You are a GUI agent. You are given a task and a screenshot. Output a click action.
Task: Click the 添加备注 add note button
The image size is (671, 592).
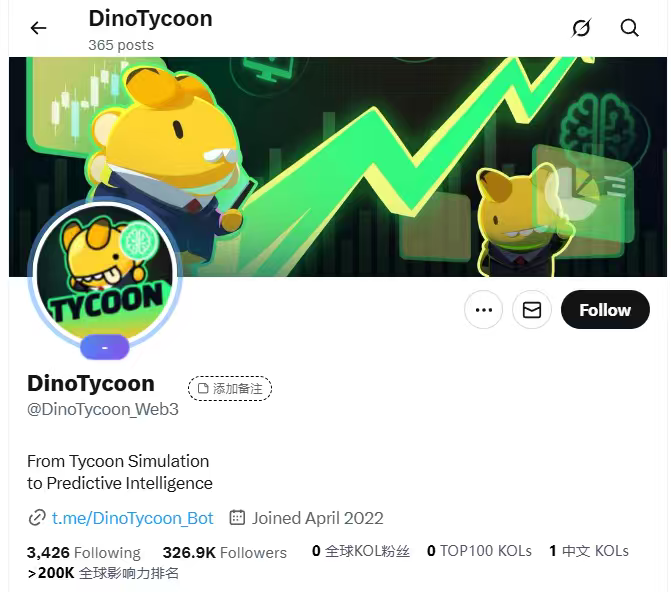[230, 388]
